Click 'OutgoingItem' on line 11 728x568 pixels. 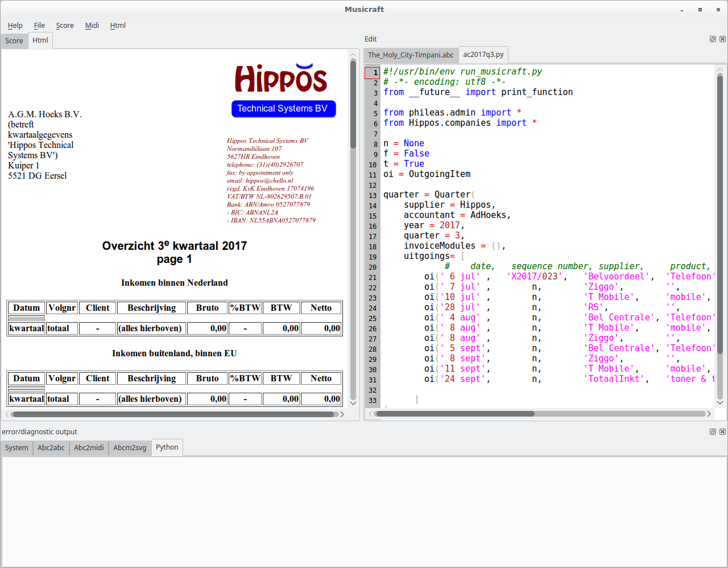440,174
